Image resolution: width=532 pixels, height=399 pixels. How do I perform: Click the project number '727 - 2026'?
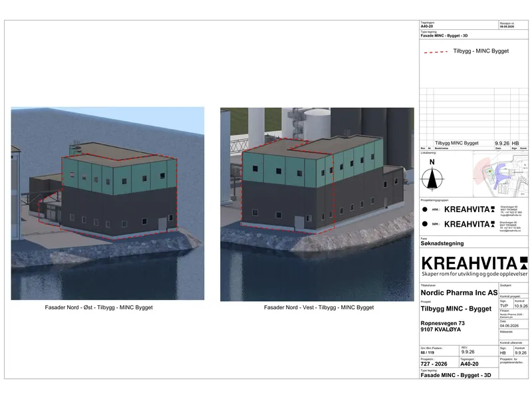click(434, 364)
